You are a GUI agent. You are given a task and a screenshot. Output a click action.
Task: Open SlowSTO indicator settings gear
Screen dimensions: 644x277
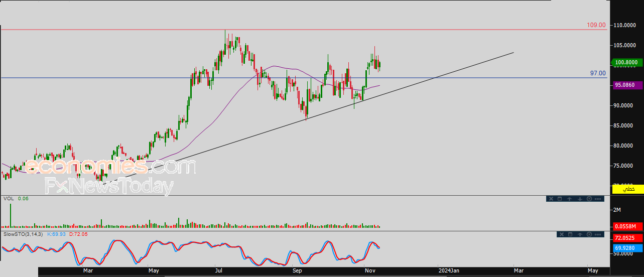(x=589, y=234)
